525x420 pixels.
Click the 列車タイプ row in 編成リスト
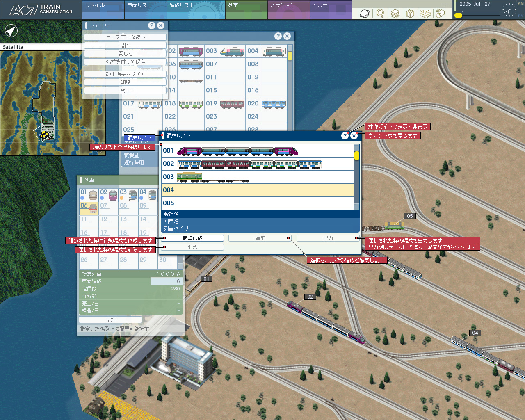[x=260, y=229]
